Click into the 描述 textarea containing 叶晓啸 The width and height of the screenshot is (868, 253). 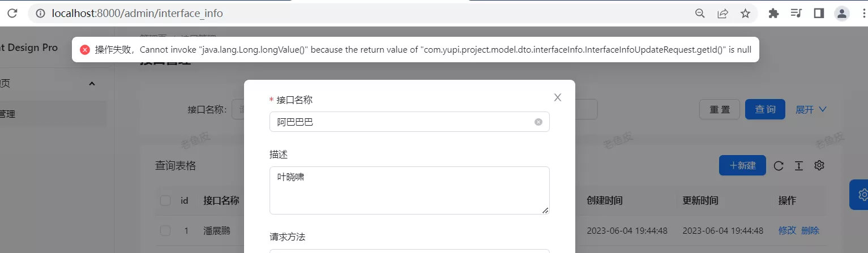point(409,190)
